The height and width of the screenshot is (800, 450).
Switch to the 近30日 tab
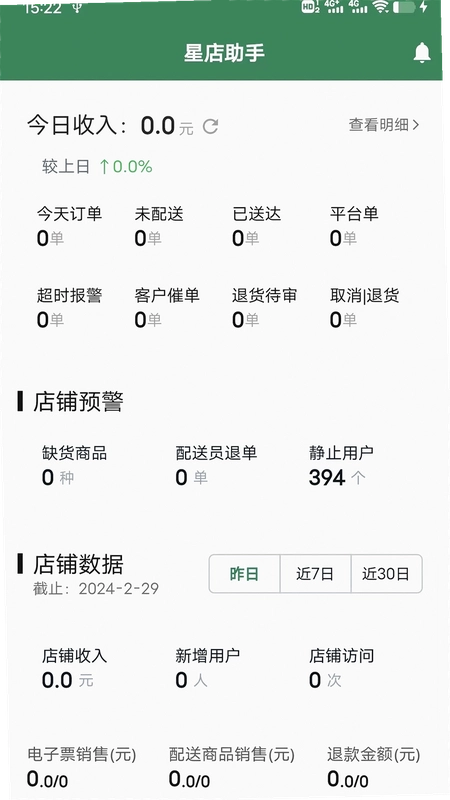pos(386,574)
